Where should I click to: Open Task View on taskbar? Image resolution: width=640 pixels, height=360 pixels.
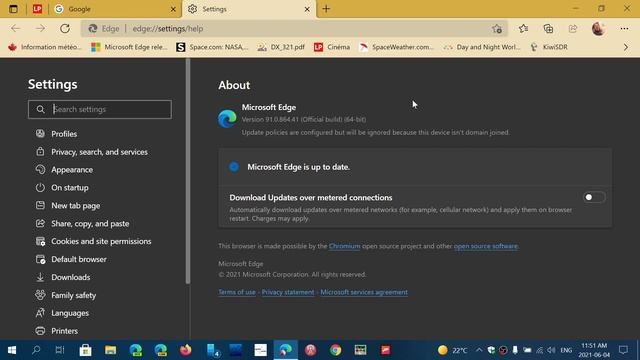pos(60,350)
